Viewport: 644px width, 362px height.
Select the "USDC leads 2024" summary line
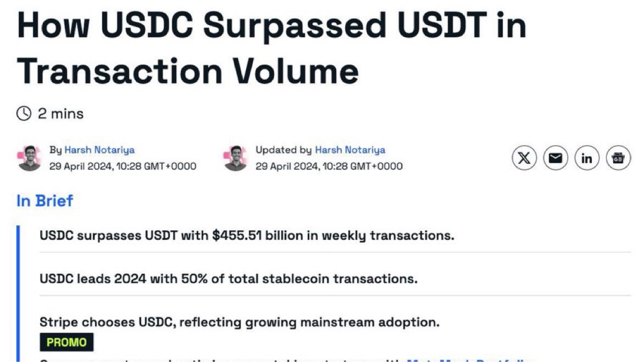[x=228, y=279]
